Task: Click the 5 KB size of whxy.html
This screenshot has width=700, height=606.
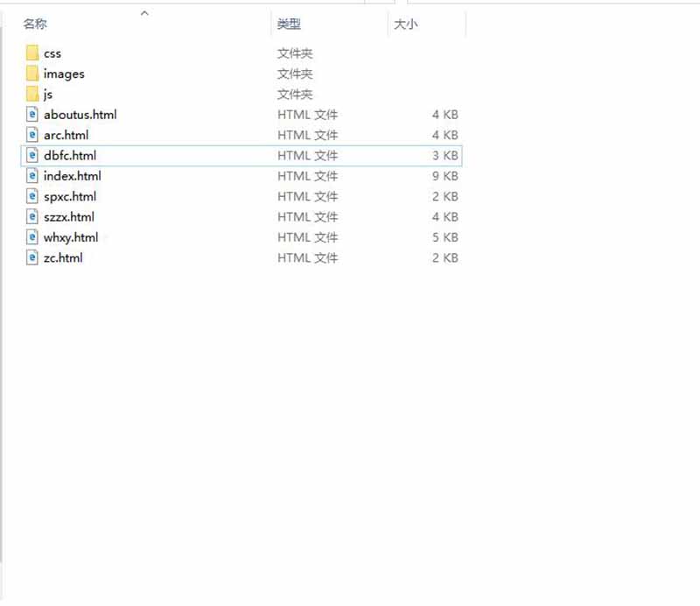Action: [x=445, y=237]
